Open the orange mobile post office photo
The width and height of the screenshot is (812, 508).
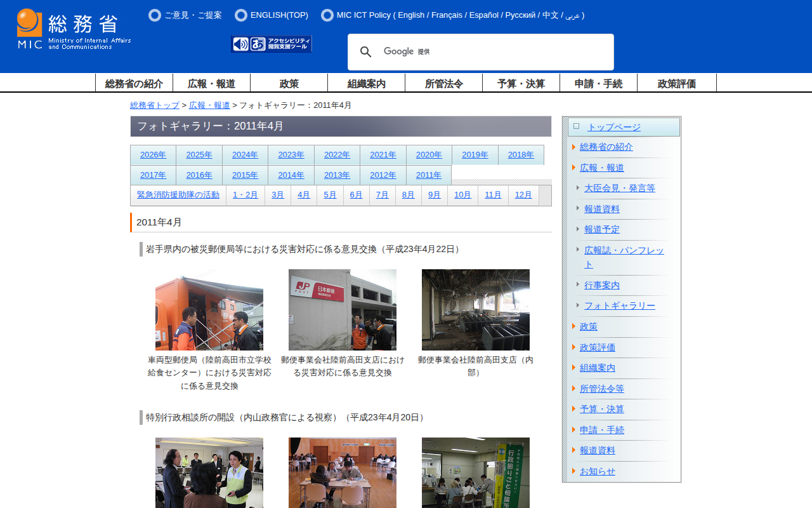[209, 310]
